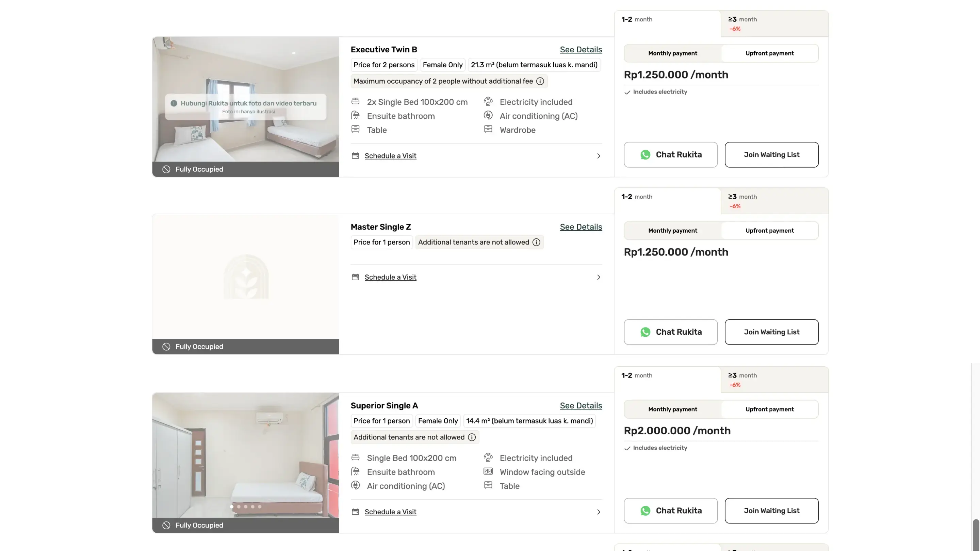Screen dimensions: 980x551
Task: Open the ≥3 month tab for Executive Twin B
Action: [x=774, y=23]
